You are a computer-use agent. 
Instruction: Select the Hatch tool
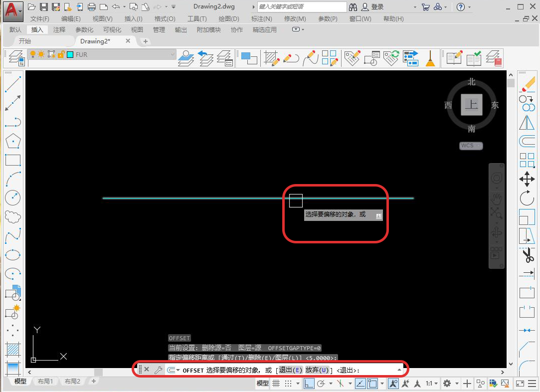point(13,350)
